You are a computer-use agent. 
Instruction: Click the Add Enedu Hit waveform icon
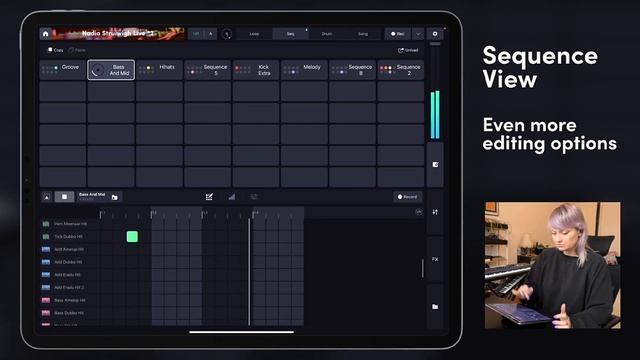pyautogui.click(x=46, y=275)
